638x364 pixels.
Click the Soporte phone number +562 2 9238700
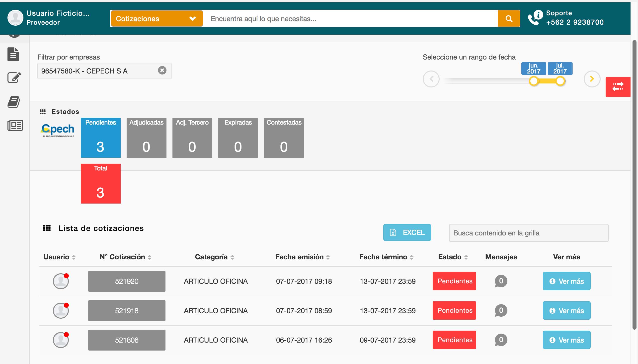575,22
